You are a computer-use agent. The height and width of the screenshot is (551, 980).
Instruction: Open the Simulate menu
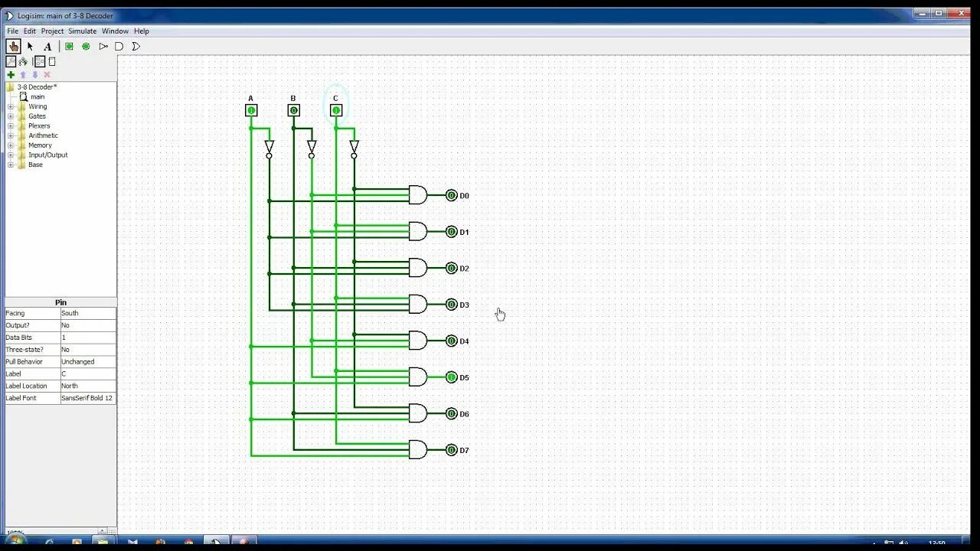click(83, 31)
